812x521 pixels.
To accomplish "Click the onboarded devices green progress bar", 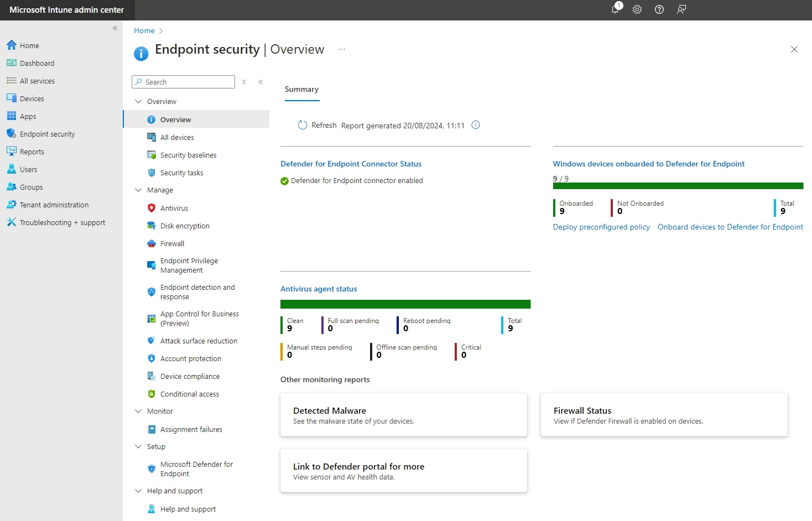I will [x=678, y=186].
